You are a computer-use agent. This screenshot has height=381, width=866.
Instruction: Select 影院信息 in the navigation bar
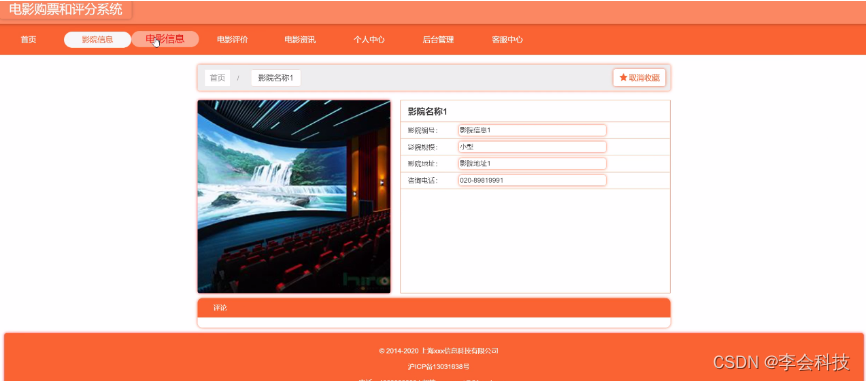click(x=97, y=40)
